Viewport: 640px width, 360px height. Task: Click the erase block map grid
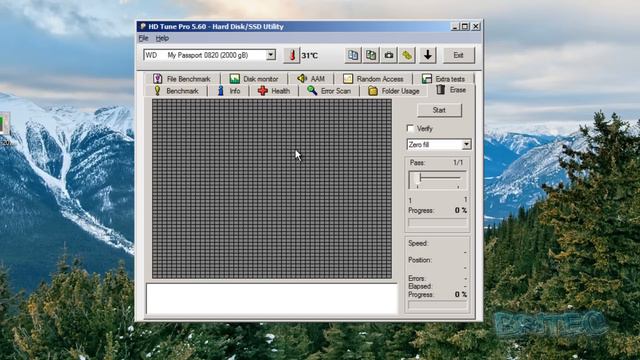point(272,189)
